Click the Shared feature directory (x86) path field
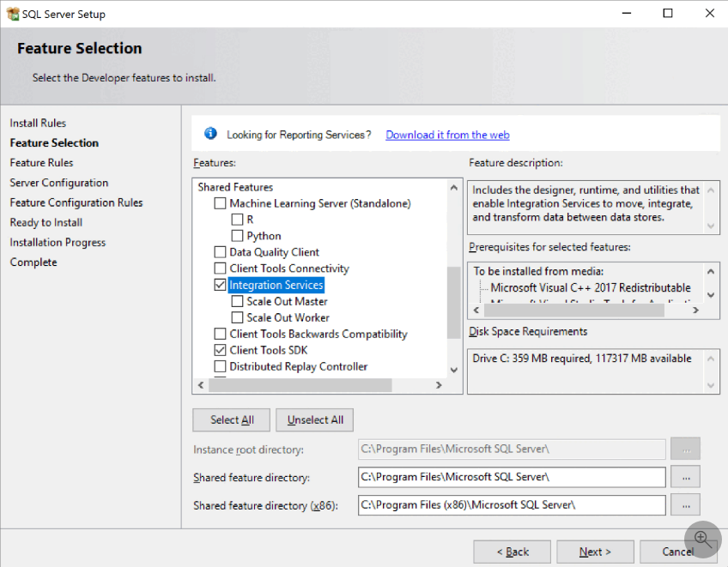 [x=512, y=505]
